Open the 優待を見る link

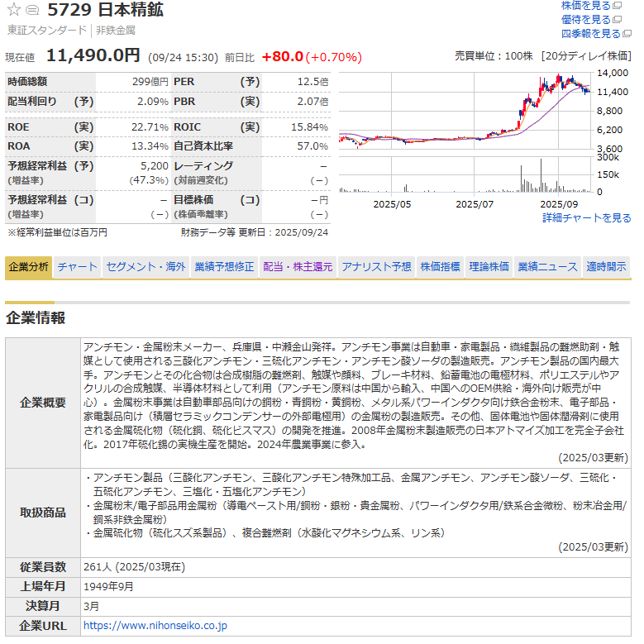coord(586,20)
